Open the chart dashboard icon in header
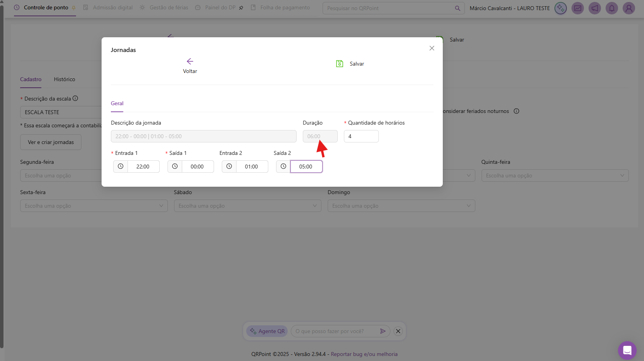 click(x=577, y=8)
